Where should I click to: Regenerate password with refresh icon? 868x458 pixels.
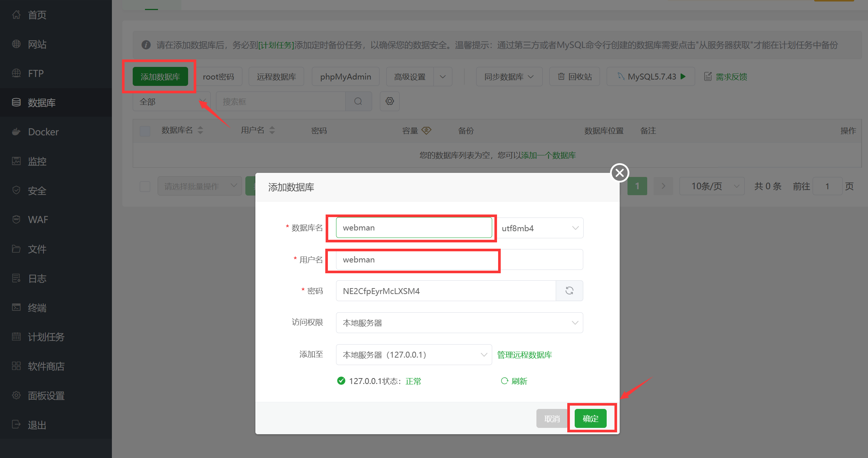click(569, 291)
